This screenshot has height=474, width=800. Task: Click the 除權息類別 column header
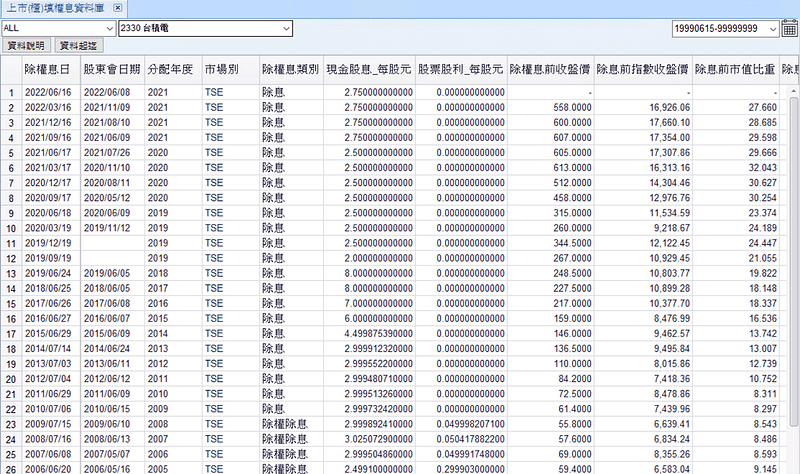tap(291, 70)
